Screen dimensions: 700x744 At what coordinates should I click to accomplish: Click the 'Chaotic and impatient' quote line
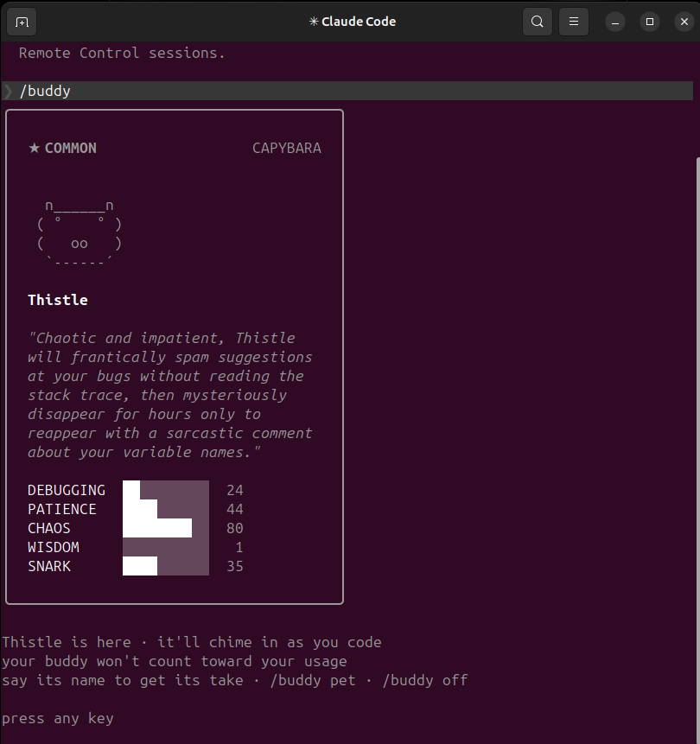tap(162, 338)
